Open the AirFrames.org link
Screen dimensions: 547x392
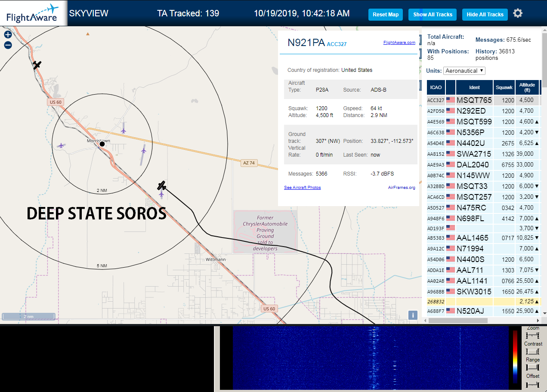coord(402,188)
